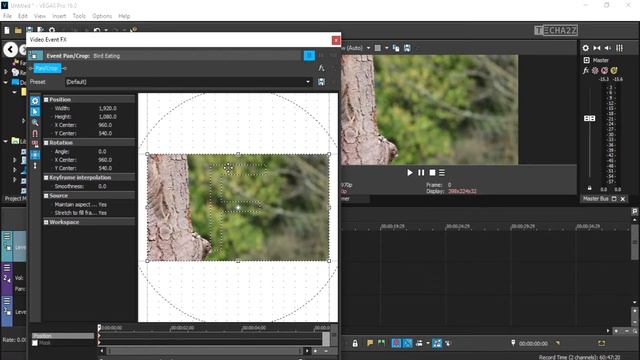
Task: Click Save Snapshot to File icon
Action: 407,48
